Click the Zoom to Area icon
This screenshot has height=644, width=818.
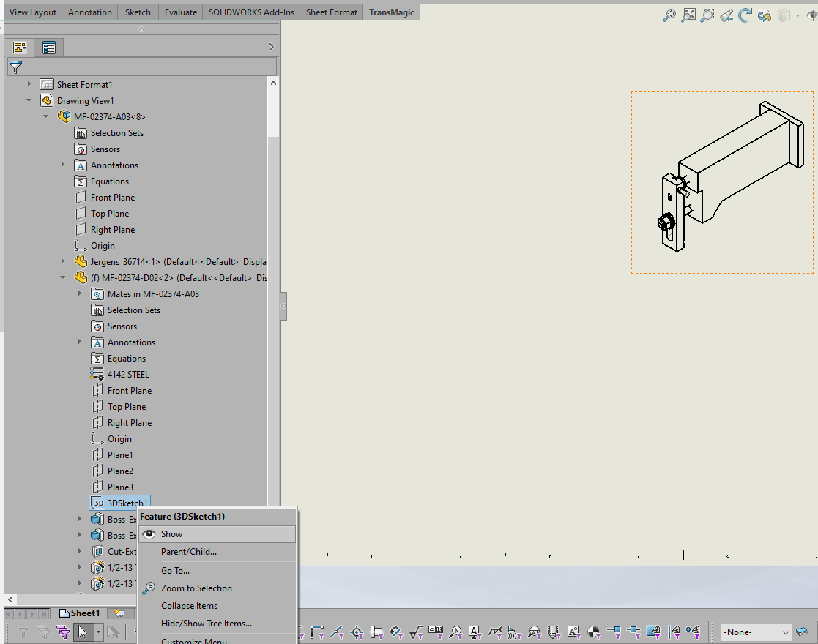click(707, 15)
